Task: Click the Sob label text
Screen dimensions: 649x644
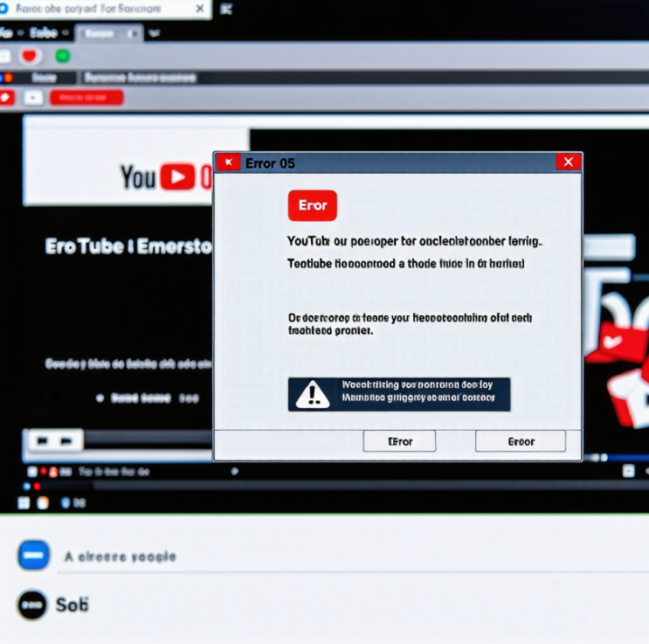Action: (72, 605)
